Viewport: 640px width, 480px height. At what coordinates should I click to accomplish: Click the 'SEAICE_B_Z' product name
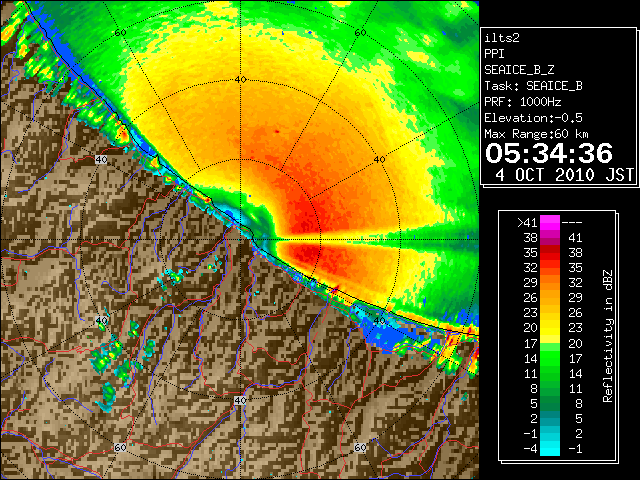519,70
